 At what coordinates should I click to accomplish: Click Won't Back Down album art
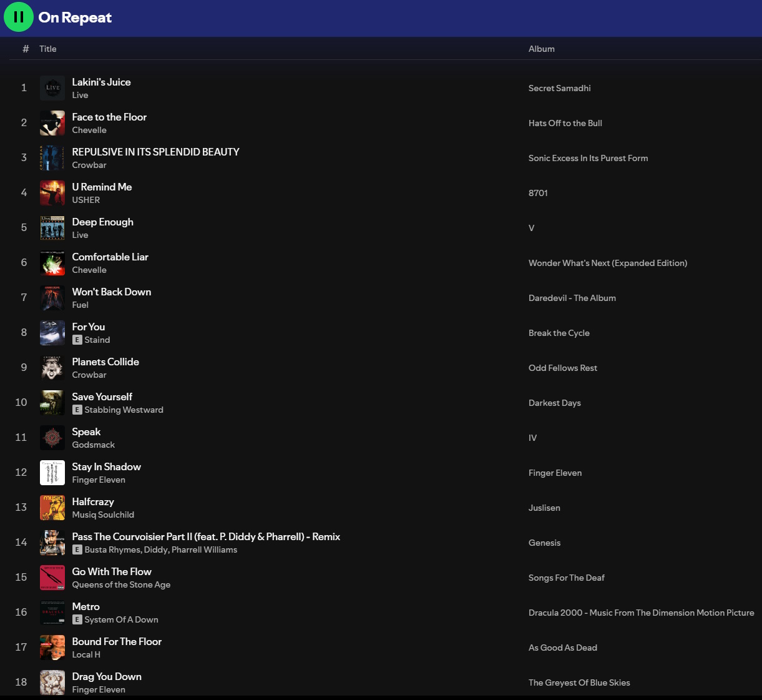tap(52, 298)
